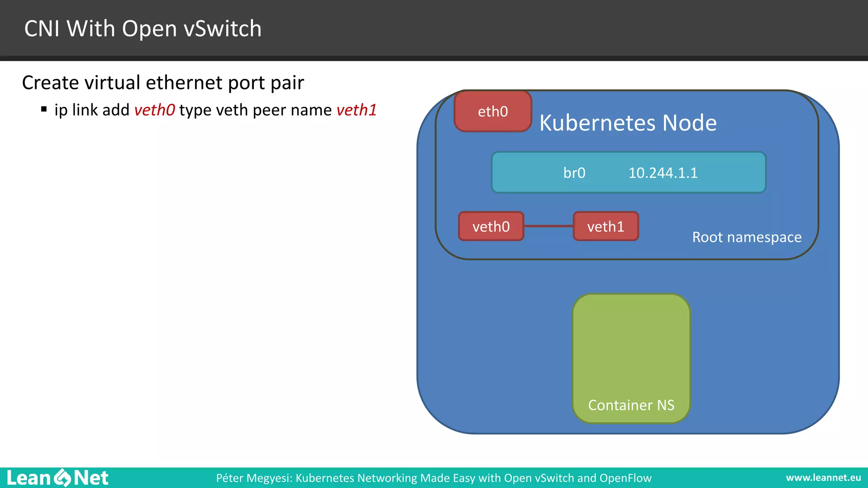Select the veth0 red box in diagram

pos(491,227)
